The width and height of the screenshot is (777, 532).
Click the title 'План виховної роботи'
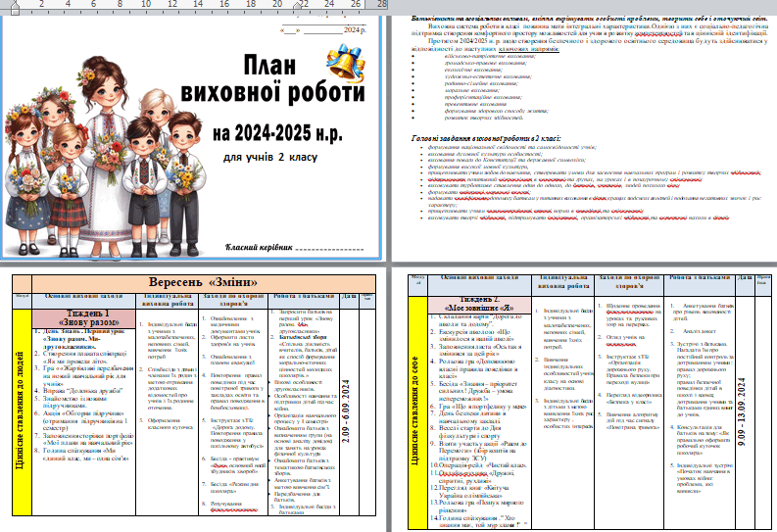click(x=272, y=79)
